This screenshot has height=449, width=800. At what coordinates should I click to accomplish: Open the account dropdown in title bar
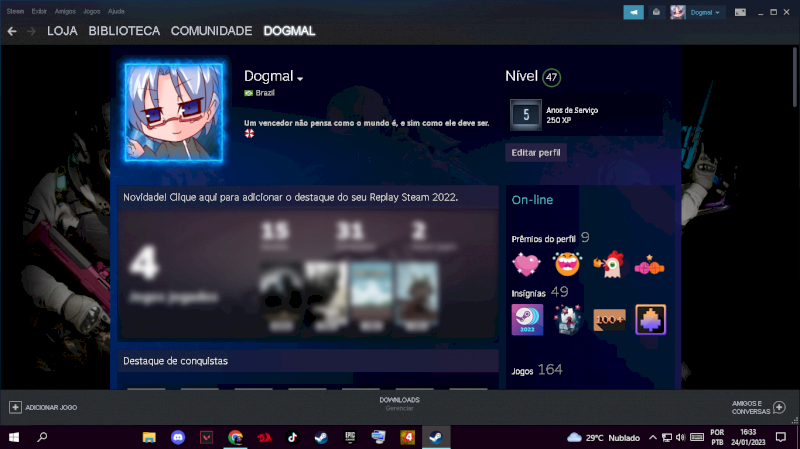point(704,12)
